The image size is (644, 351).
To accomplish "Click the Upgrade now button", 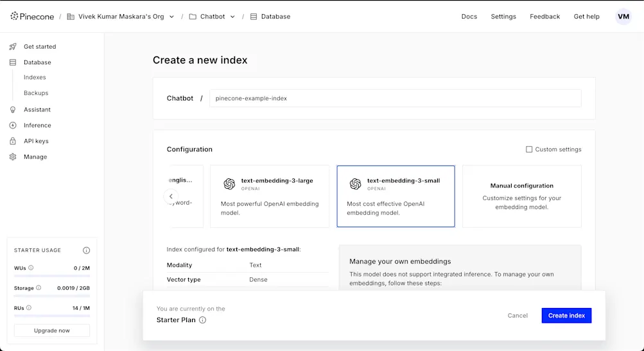I will [x=52, y=330].
